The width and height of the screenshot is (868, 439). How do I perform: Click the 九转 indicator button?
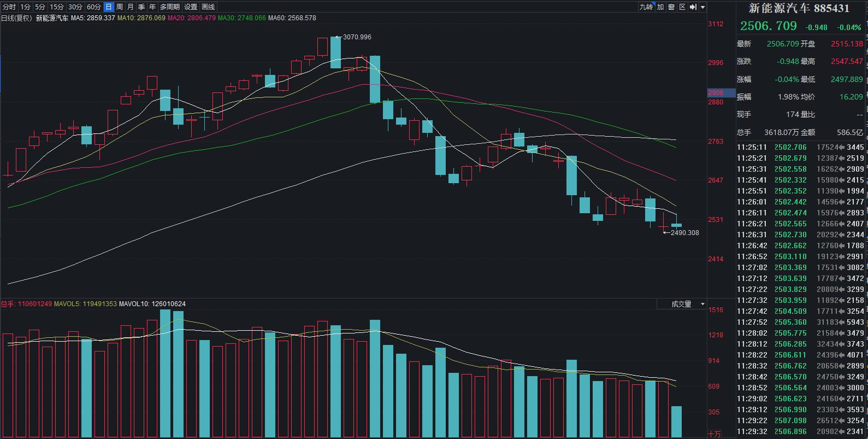pyautogui.click(x=646, y=7)
